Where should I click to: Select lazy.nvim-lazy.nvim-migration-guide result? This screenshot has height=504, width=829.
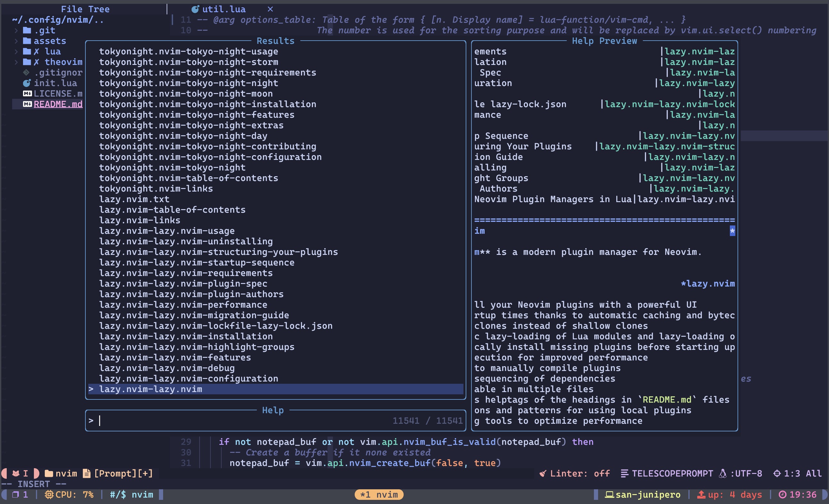coord(194,315)
